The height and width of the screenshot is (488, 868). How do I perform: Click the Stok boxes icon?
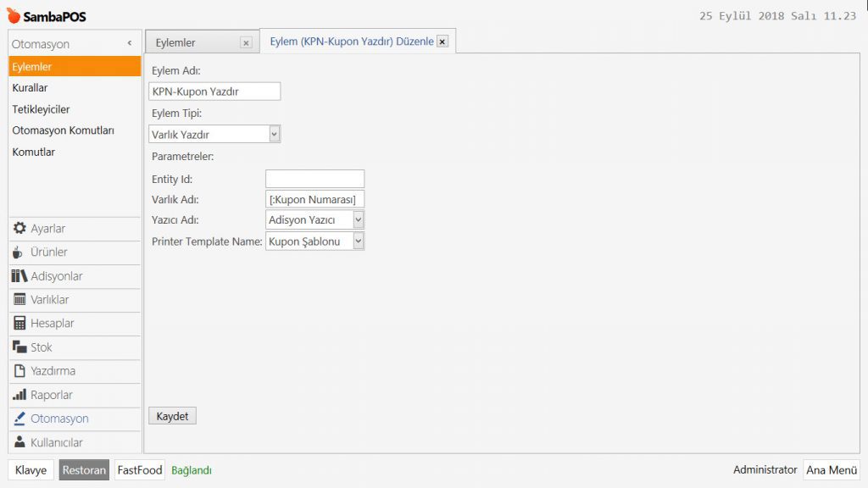19,347
